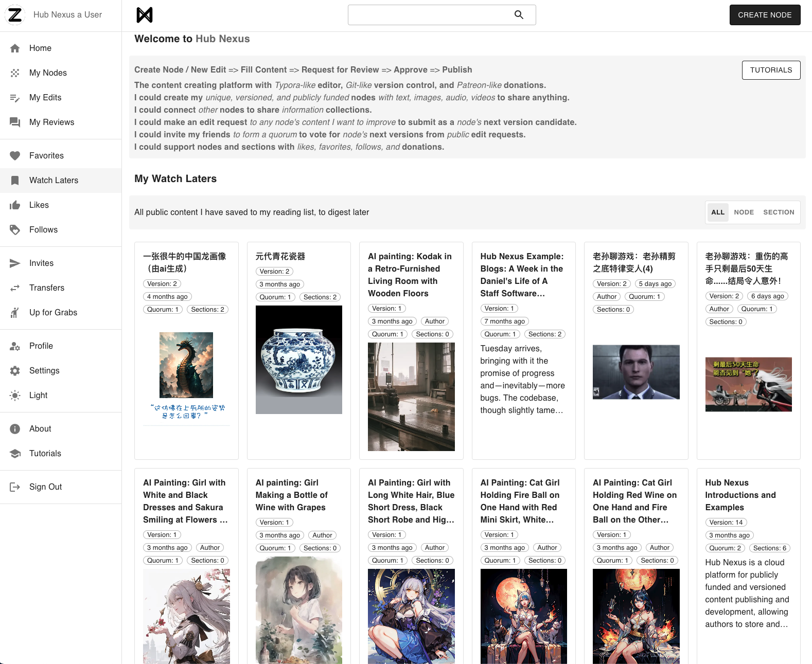Click the Profile person-gear icon

pos(15,346)
